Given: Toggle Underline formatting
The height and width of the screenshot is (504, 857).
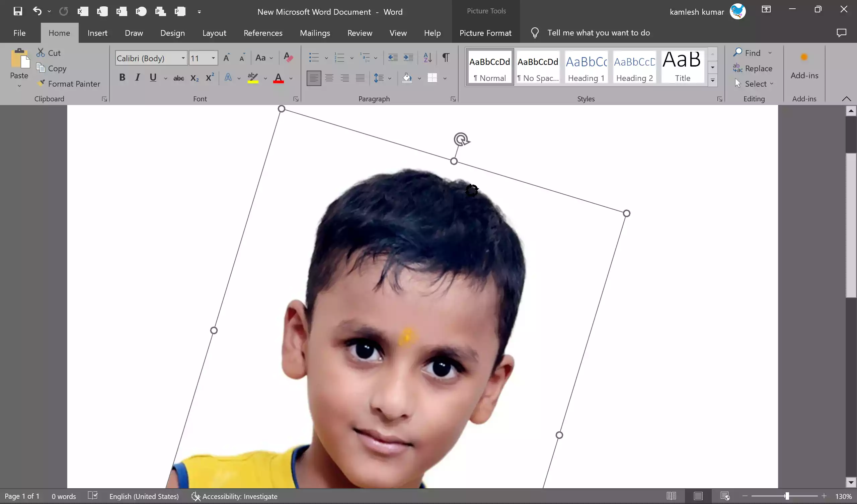Looking at the screenshot, I should click(153, 78).
